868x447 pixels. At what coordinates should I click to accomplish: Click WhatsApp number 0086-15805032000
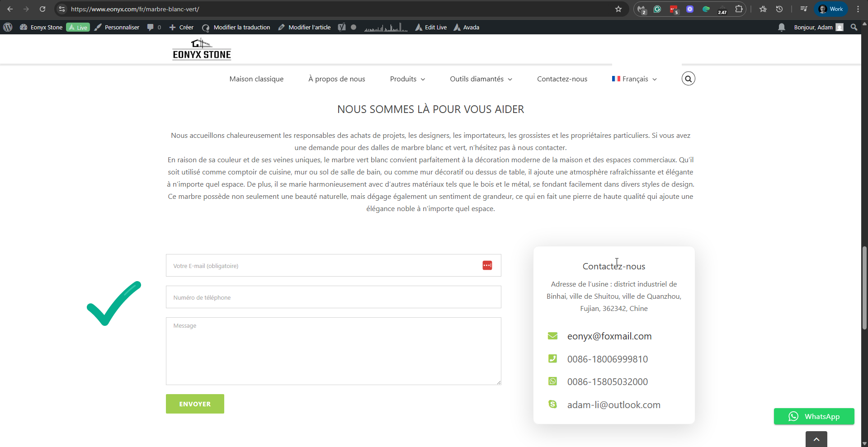608,381
